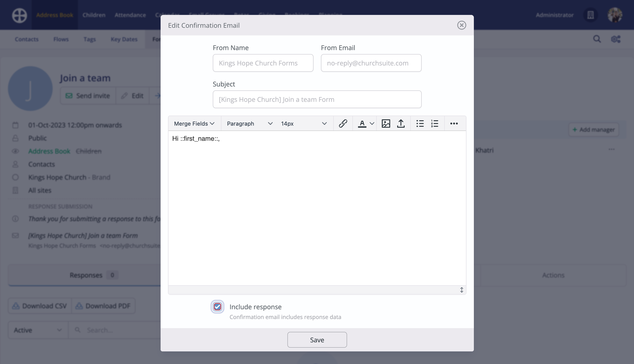This screenshot has height=364, width=634.
Task: Uncheck the Include response checkbox
Action: (x=217, y=307)
